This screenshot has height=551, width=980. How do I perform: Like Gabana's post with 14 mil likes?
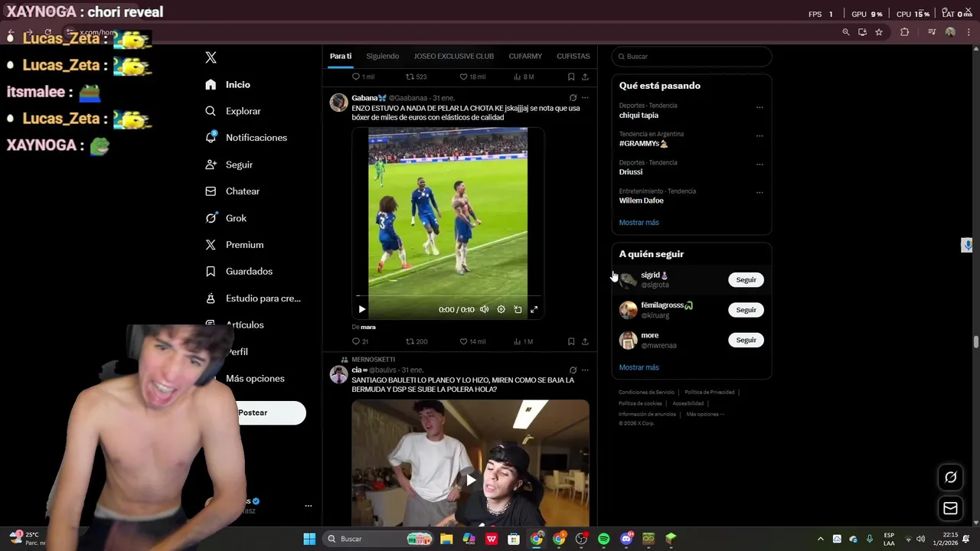(x=472, y=341)
